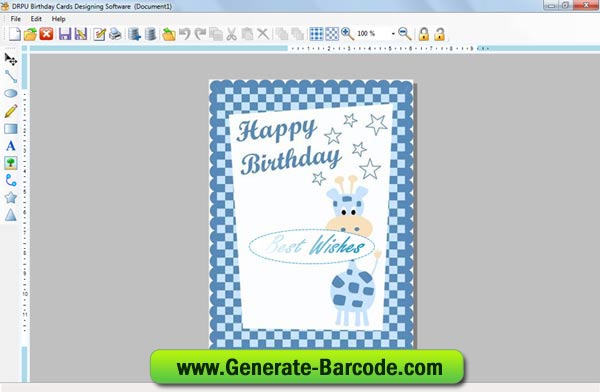Select the Text tool
This screenshot has height=392, width=600.
[x=11, y=146]
